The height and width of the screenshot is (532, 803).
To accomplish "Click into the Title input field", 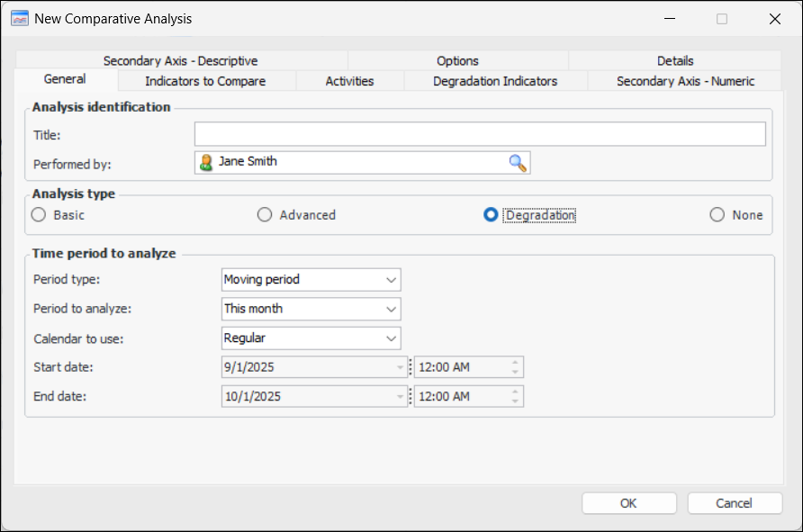I will 480,135.
